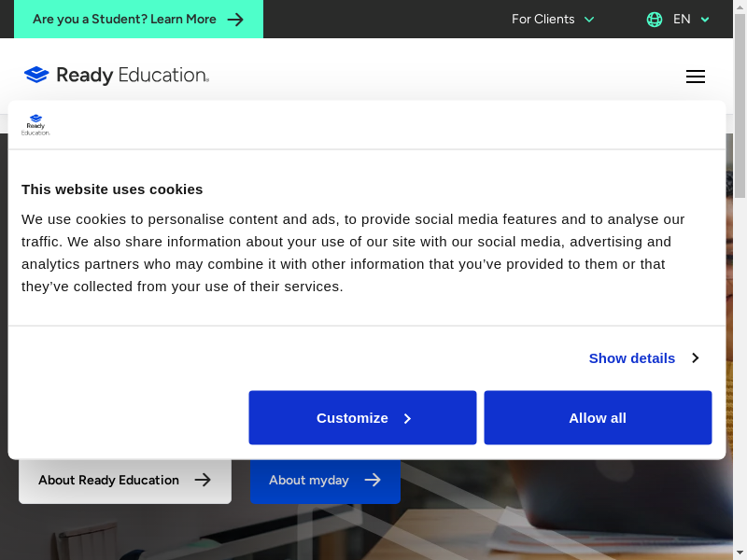
Task: Open the About Ready Education button
Action: 109,480
